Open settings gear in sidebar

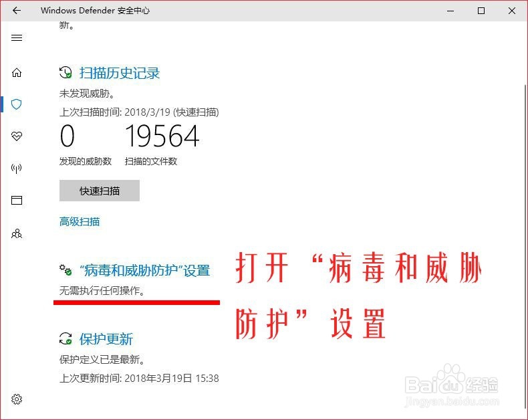pos(17,399)
